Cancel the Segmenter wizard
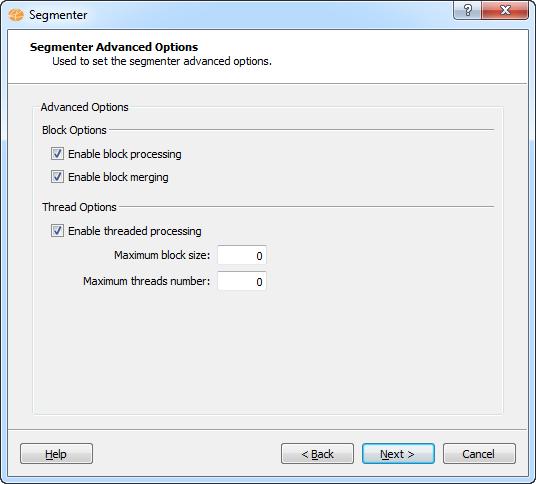Image resolution: width=536 pixels, height=484 pixels. (479, 454)
